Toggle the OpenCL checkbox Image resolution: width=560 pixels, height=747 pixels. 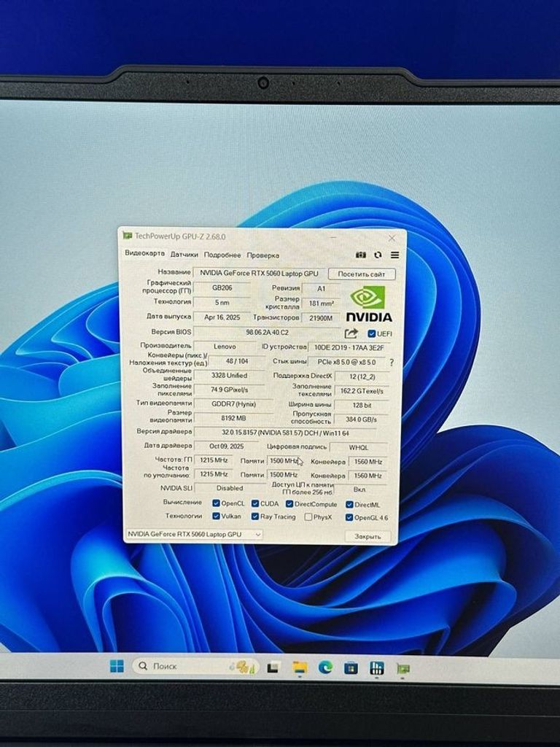tap(216, 503)
